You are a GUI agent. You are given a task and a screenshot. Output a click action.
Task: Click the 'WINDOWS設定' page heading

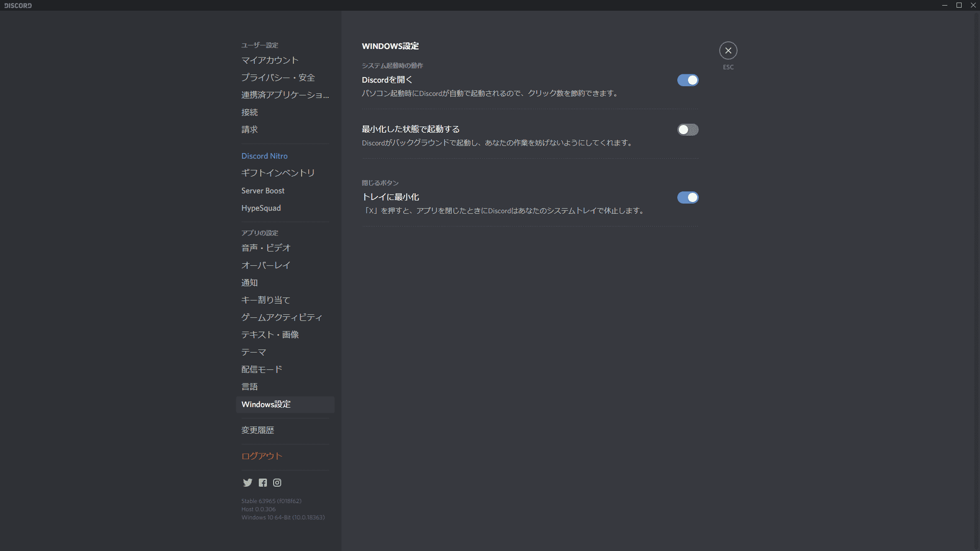tap(390, 46)
